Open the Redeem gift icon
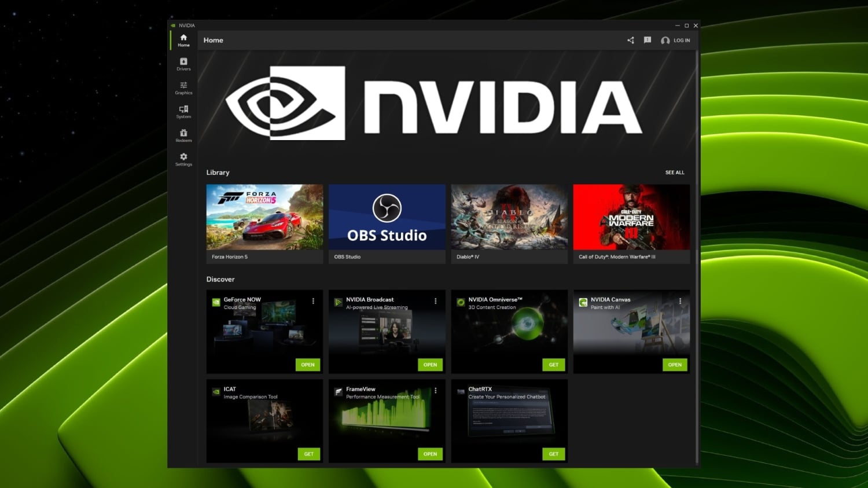868x488 pixels. point(183,135)
